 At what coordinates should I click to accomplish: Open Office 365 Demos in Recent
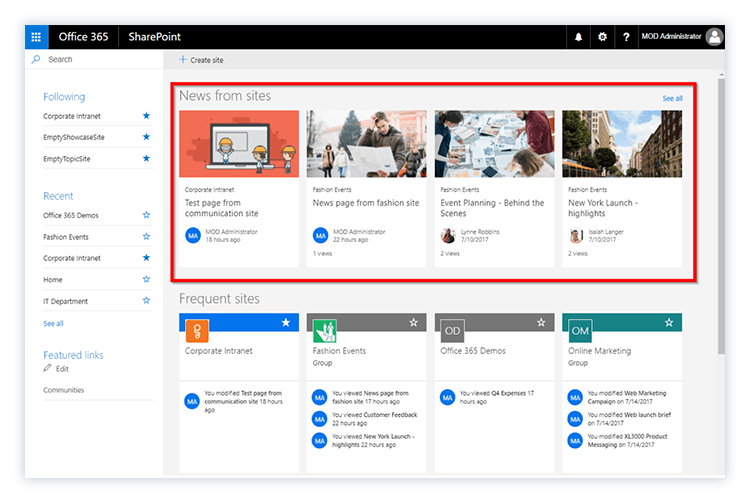(x=71, y=216)
